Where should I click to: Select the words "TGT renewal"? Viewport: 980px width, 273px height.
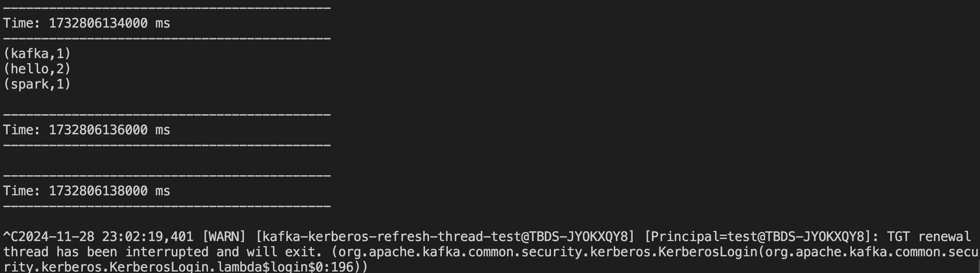(928, 237)
